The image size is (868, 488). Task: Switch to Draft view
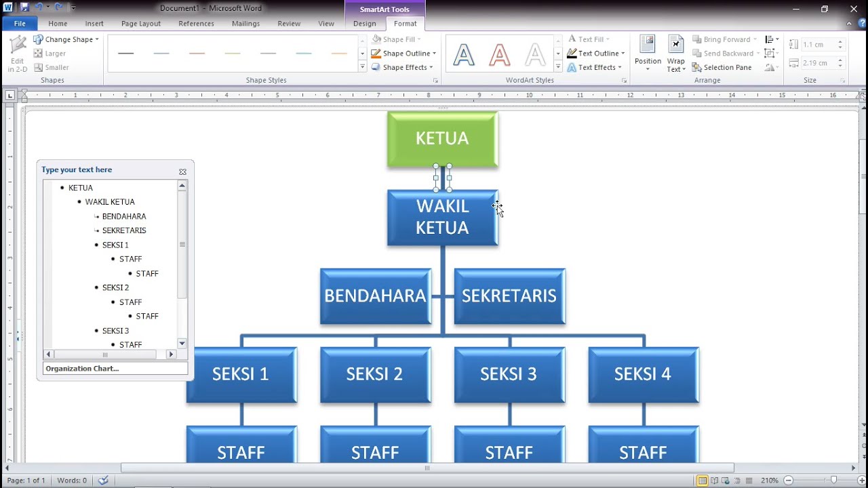click(x=749, y=481)
